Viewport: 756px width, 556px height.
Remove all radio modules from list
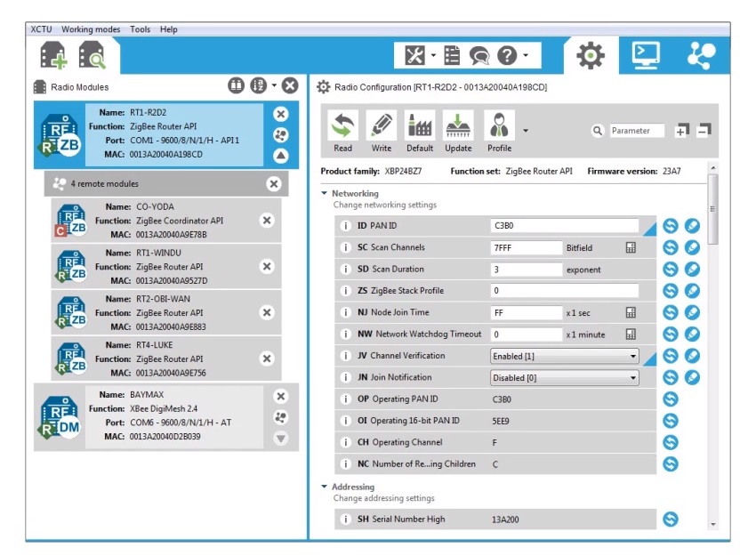pos(290,85)
